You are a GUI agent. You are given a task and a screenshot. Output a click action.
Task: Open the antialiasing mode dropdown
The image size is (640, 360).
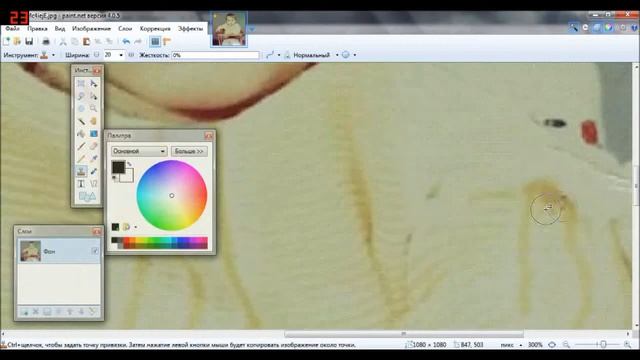(x=354, y=55)
